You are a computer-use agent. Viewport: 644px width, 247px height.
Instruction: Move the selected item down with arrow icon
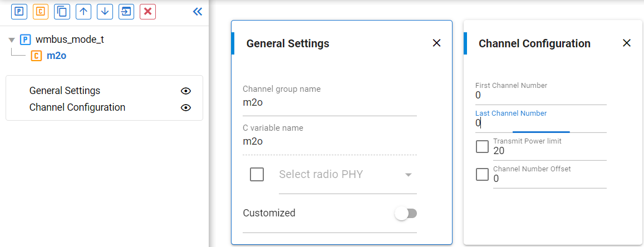(105, 11)
